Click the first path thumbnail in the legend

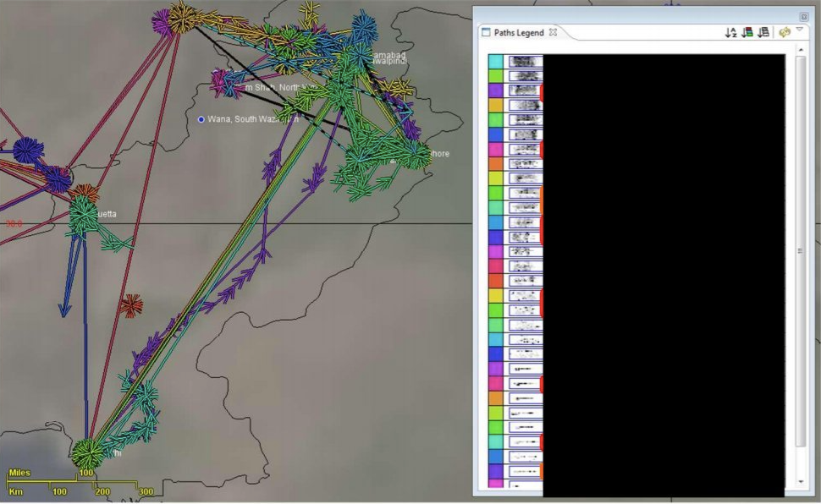point(524,62)
